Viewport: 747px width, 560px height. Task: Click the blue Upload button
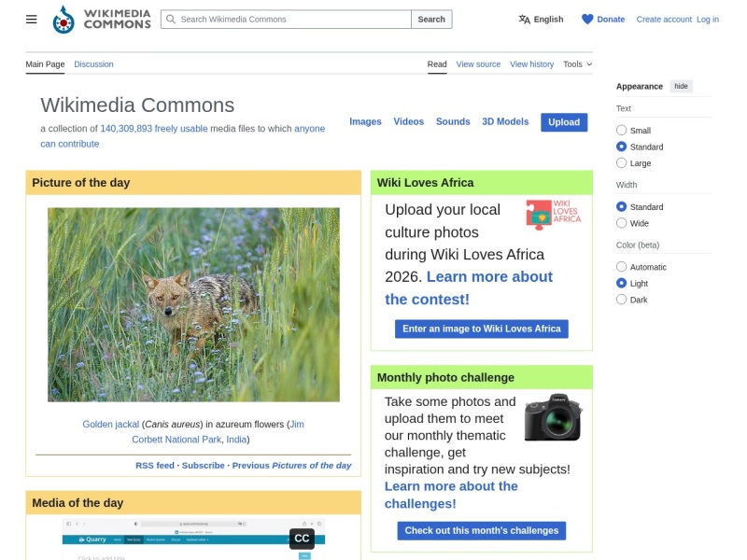tap(564, 122)
